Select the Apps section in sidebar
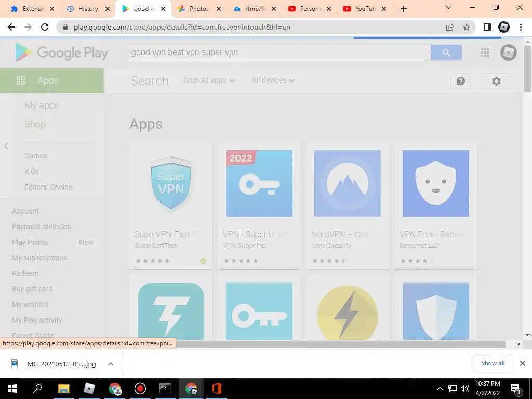Viewport: 532px width, 399px height. (x=52, y=81)
